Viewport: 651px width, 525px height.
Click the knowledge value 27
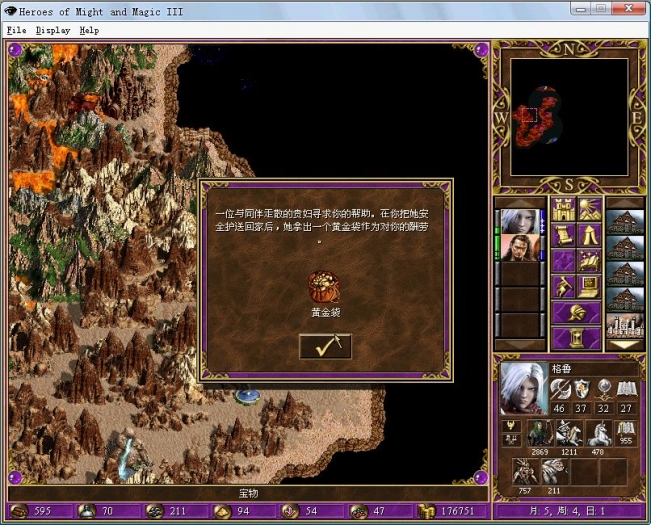626,408
